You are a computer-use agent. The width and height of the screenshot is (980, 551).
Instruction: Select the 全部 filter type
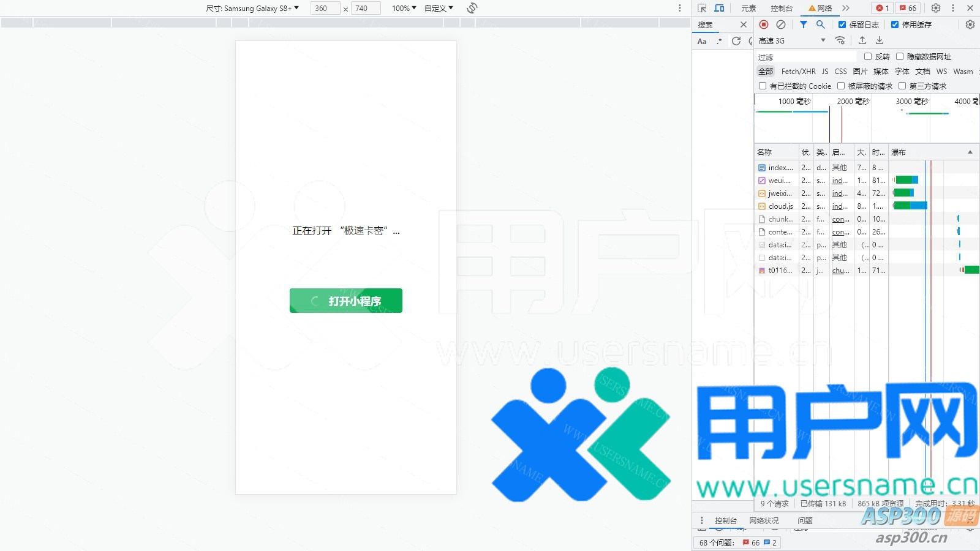[766, 71]
